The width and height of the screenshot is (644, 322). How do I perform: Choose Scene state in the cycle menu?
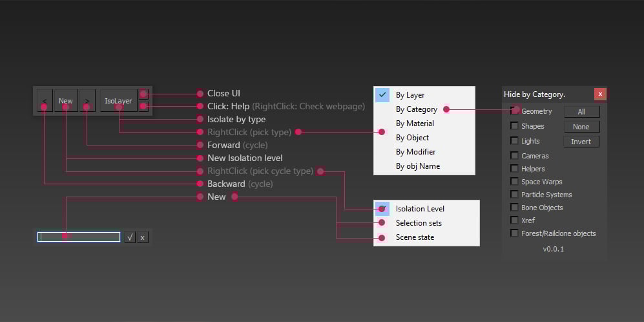click(x=426, y=237)
